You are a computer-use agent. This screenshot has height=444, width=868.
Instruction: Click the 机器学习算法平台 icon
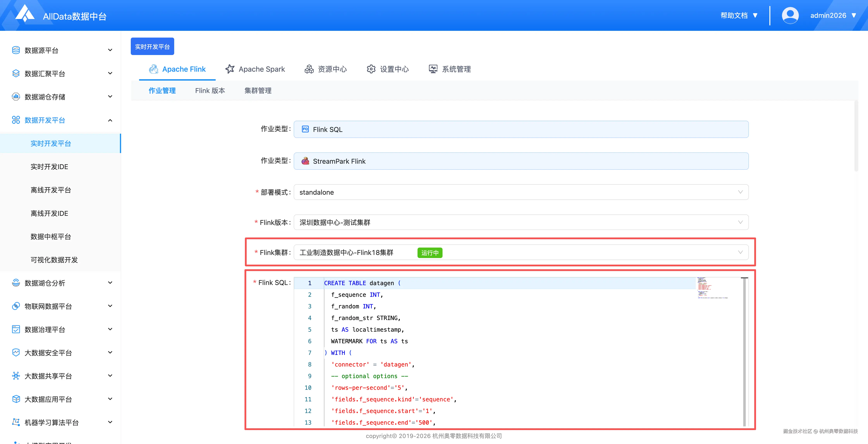(x=16, y=422)
